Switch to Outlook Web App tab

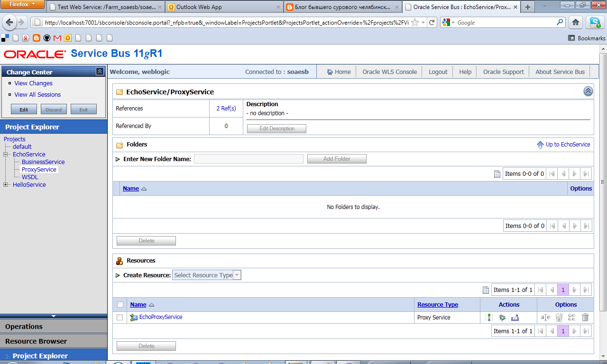224,7
